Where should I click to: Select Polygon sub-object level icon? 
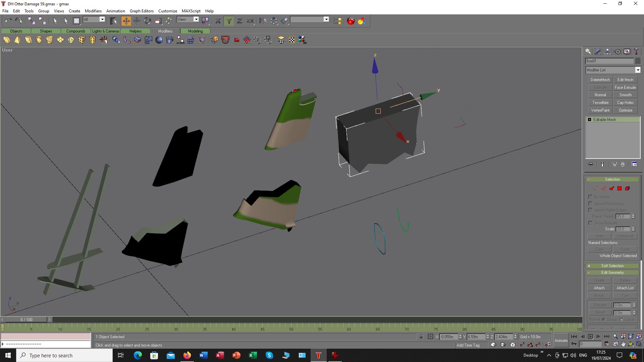pyautogui.click(x=620, y=188)
